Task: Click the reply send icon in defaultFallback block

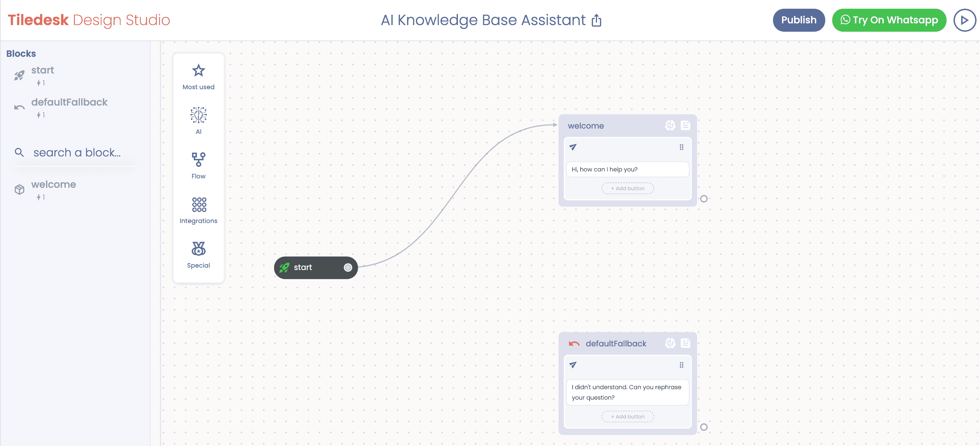Action: coord(573,364)
